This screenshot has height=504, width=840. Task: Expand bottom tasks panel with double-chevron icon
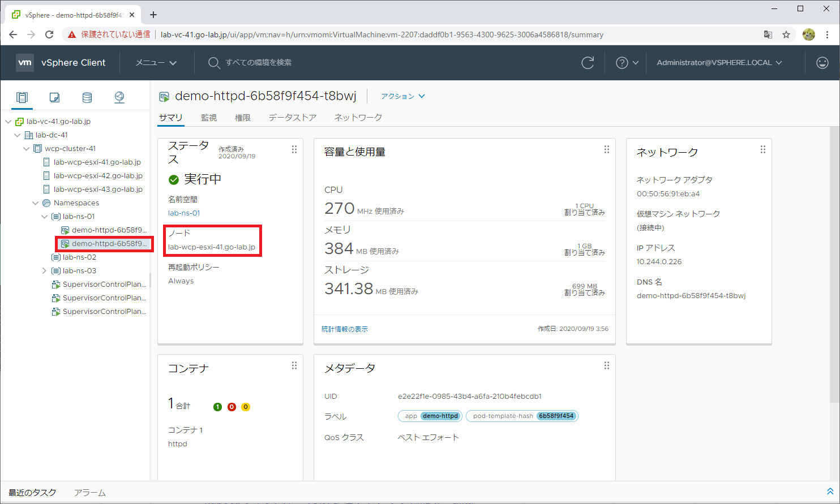click(x=830, y=491)
